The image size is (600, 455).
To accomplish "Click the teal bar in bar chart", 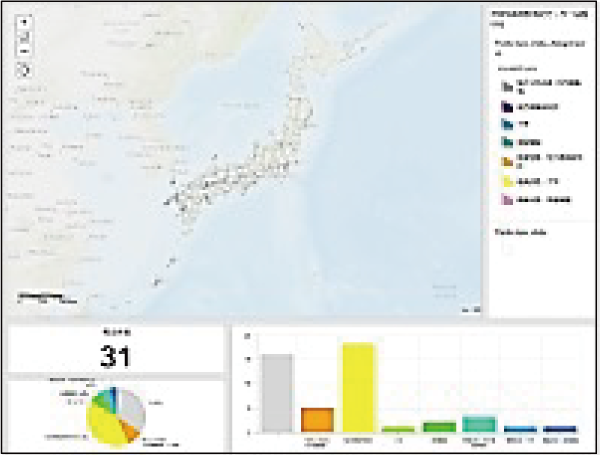I will [x=479, y=423].
